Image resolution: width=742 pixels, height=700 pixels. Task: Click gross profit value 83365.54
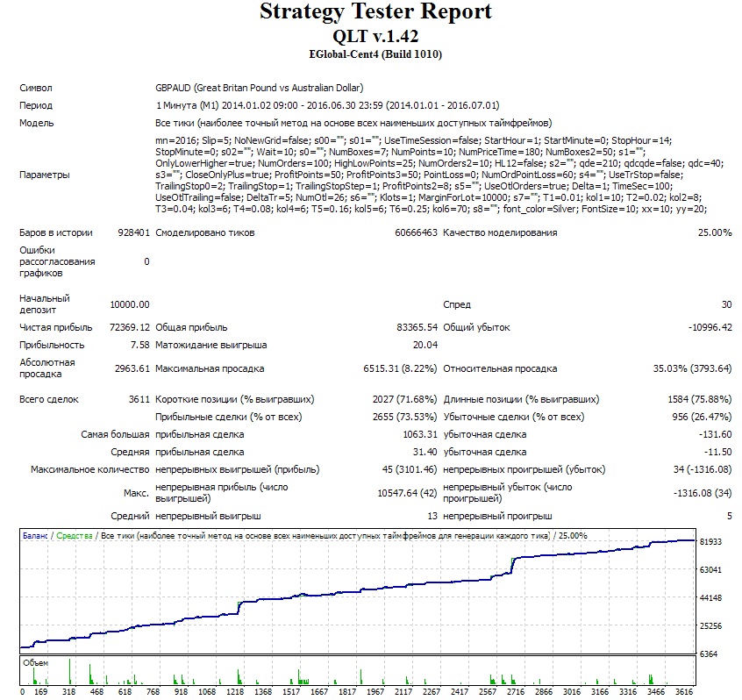coord(417,327)
